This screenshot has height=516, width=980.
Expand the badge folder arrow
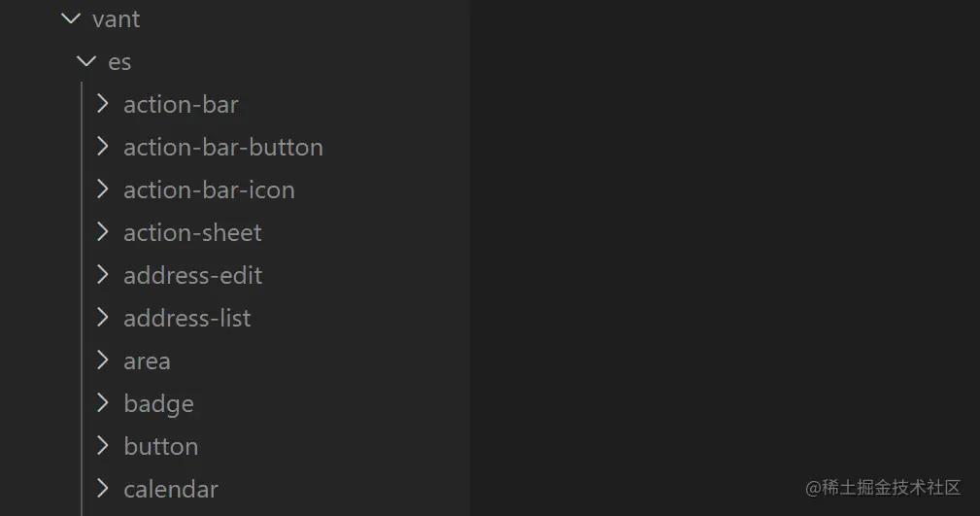(103, 403)
